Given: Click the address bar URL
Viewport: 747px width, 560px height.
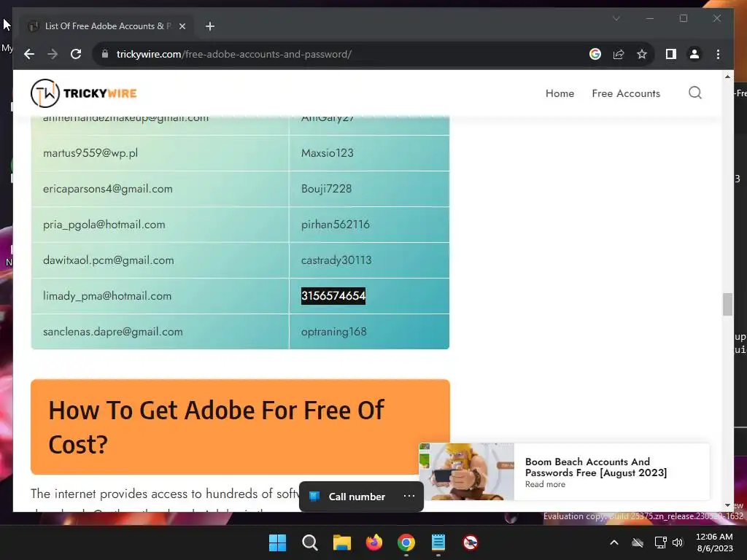Looking at the screenshot, I should [233, 54].
